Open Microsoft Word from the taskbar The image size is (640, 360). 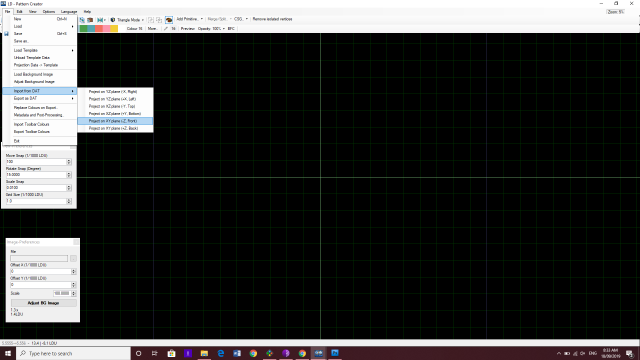(237, 353)
